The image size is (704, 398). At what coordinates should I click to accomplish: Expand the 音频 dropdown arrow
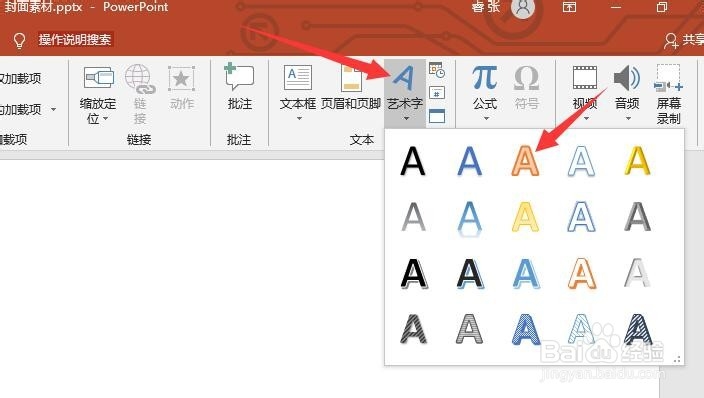[x=628, y=119]
